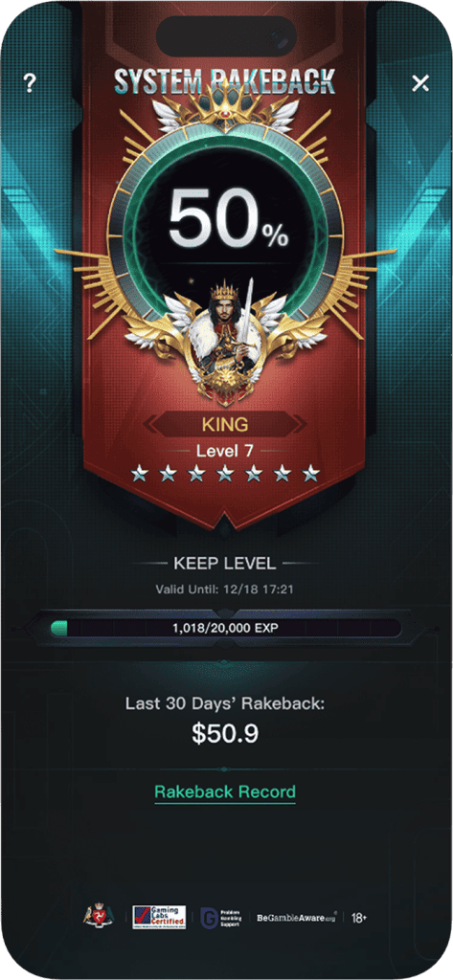This screenshot has width=453, height=980.
Task: Click the first level star
Action: coord(140,475)
